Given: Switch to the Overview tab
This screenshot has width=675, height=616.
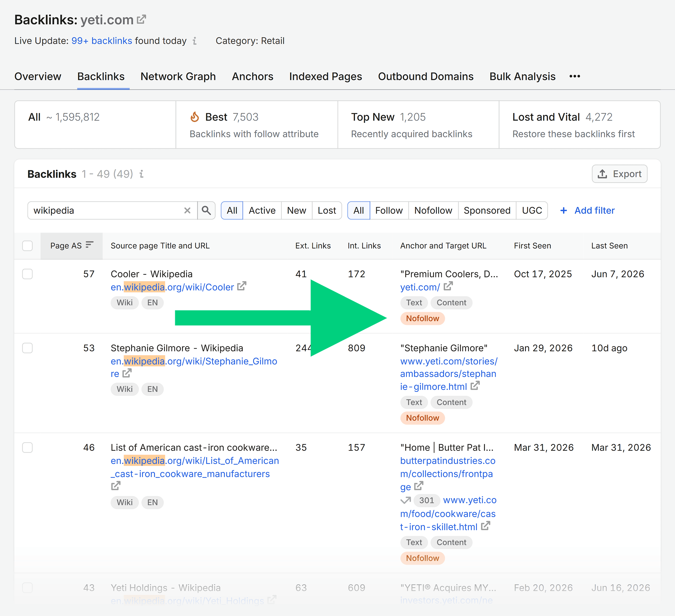Looking at the screenshot, I should (38, 77).
